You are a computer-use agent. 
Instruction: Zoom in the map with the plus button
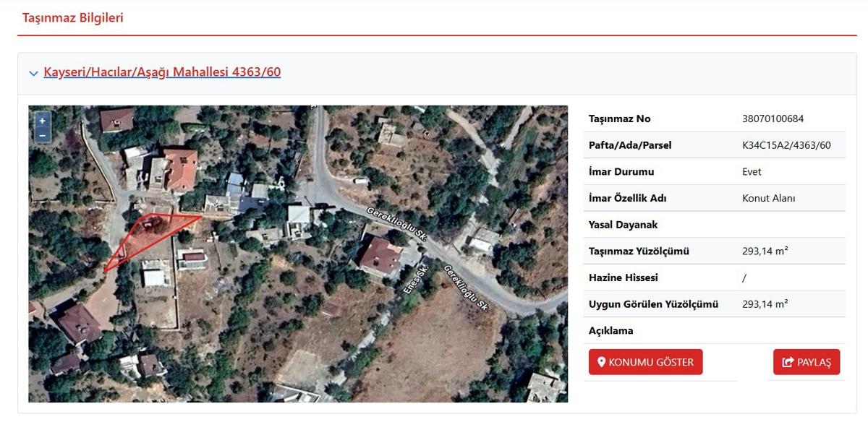(x=42, y=121)
